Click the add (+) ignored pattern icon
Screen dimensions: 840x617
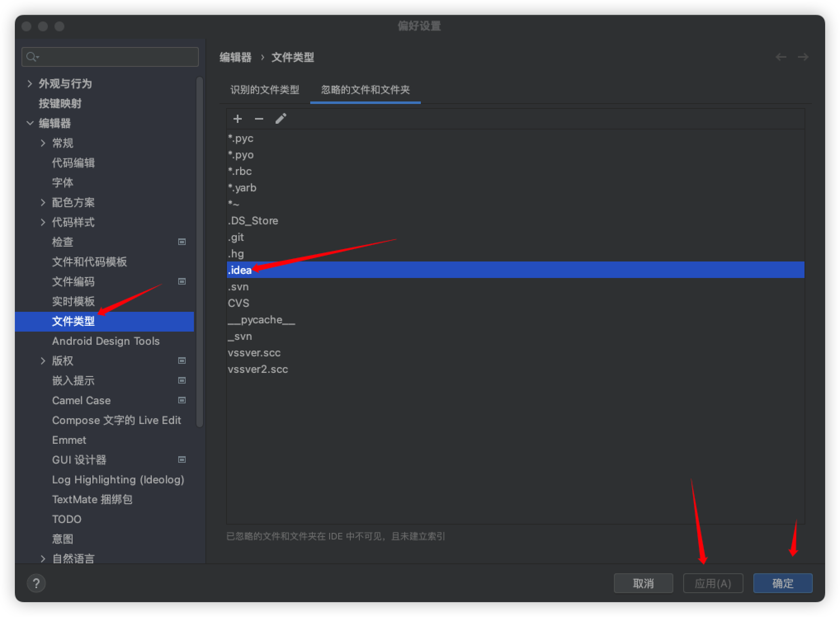click(237, 119)
